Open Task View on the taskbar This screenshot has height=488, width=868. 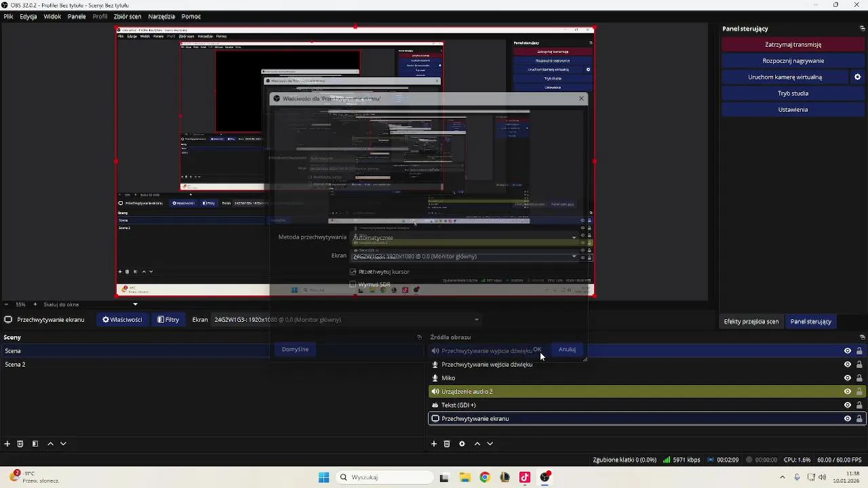pos(444,477)
